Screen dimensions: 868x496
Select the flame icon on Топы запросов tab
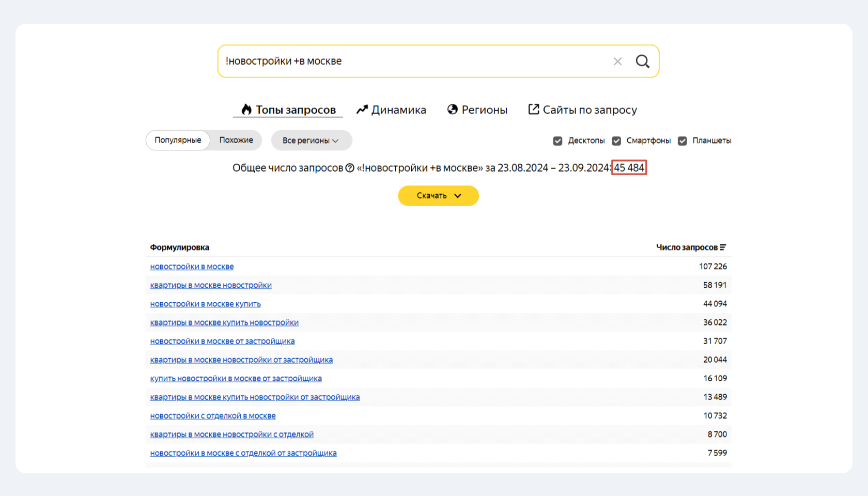click(x=246, y=110)
